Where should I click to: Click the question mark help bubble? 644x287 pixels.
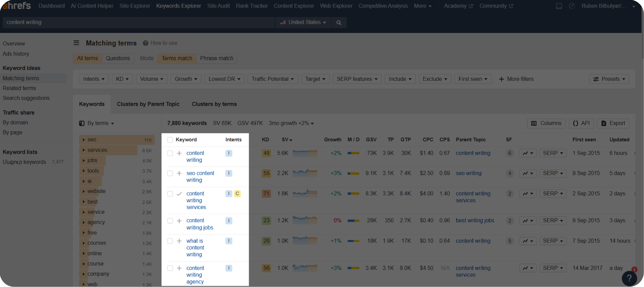tap(629, 278)
